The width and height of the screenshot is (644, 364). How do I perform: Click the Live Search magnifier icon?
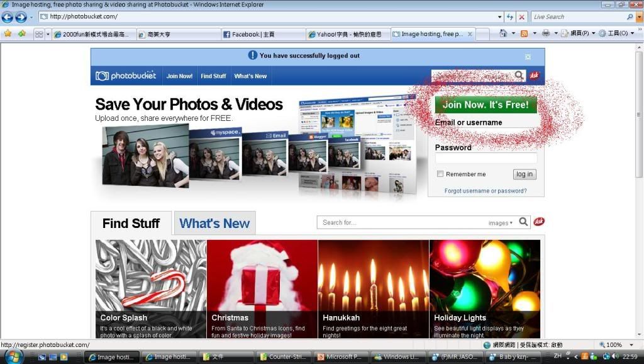630,17
